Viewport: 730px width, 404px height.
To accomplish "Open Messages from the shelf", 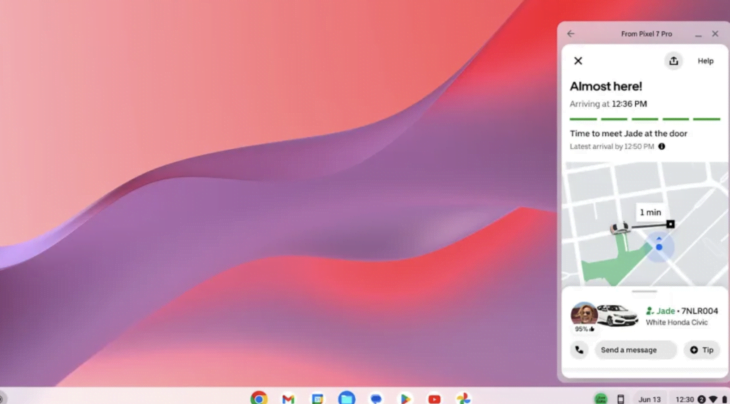I will point(376,399).
